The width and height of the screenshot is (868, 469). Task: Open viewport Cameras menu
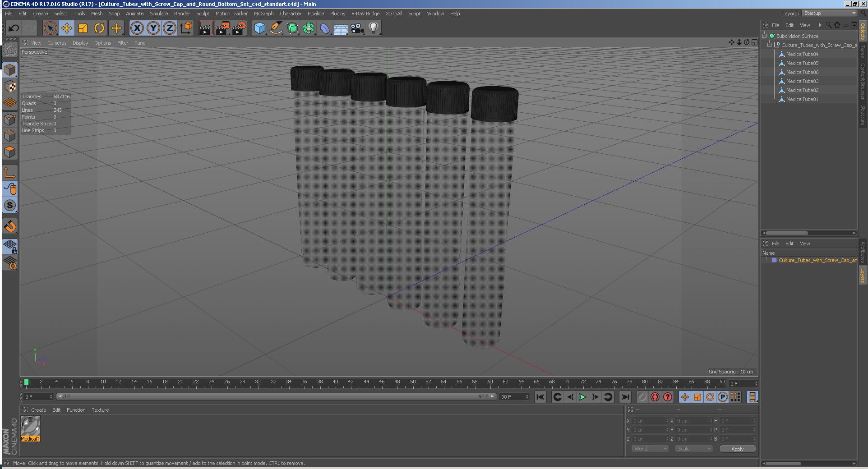(57, 43)
